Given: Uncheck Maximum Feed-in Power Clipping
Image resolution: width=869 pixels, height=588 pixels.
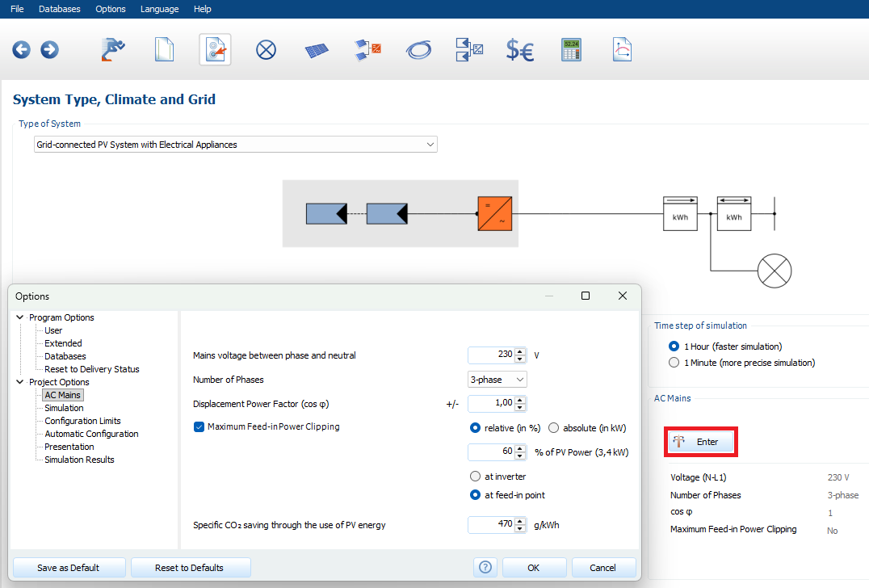Looking at the screenshot, I should point(199,427).
